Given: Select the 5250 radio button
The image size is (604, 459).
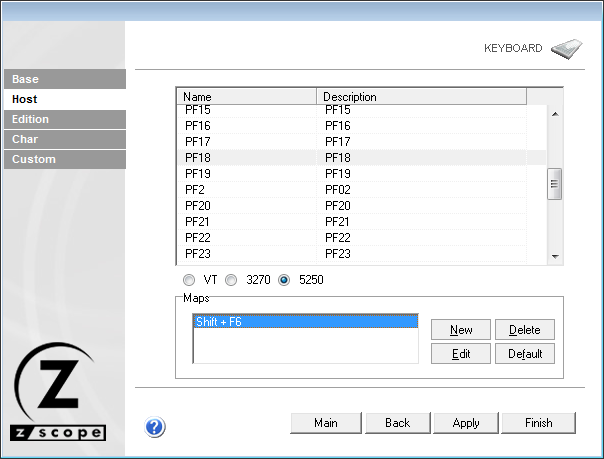Looking at the screenshot, I should [284, 280].
